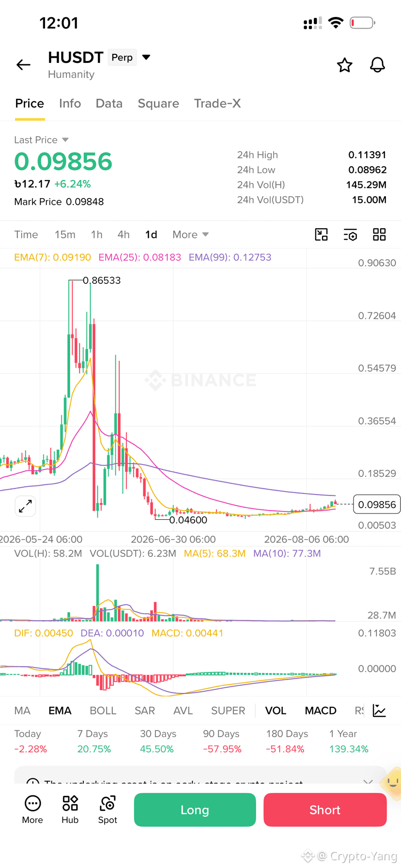Tap the EMA(99) value label
This screenshot has height=868, width=401.
[230, 257]
